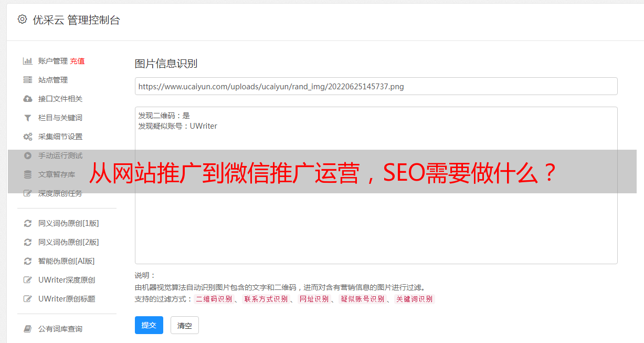Screen dimensions: 644x343
Task: Open 智能伪原创[AI版] tool
Action: click(67, 261)
